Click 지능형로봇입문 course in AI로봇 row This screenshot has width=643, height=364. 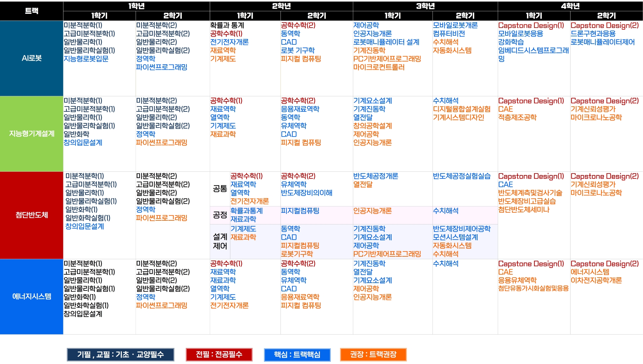[86, 59]
